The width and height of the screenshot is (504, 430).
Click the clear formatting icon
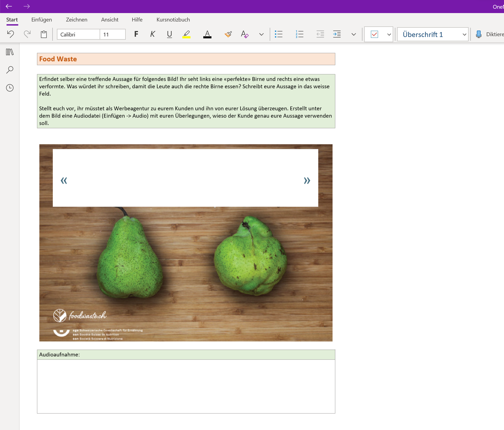[244, 34]
